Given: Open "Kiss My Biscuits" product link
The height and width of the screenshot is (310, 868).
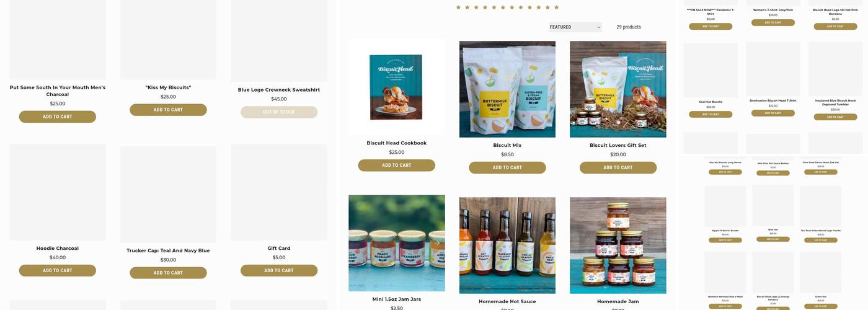Looking at the screenshot, I should [x=168, y=87].
